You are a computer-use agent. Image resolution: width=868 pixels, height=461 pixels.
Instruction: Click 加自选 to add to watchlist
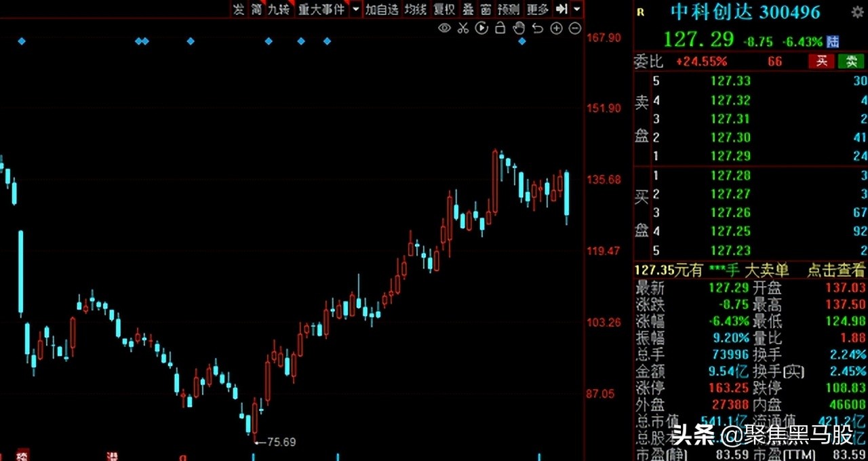point(382,9)
